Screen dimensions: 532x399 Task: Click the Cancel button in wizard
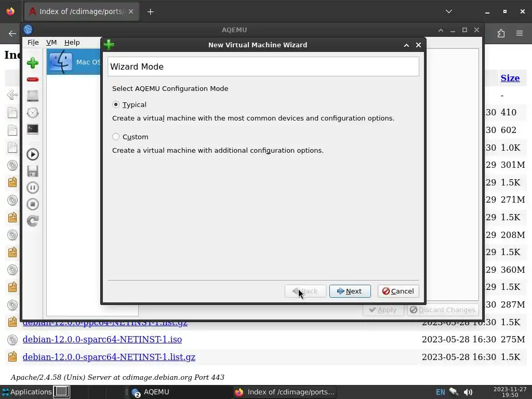398,291
